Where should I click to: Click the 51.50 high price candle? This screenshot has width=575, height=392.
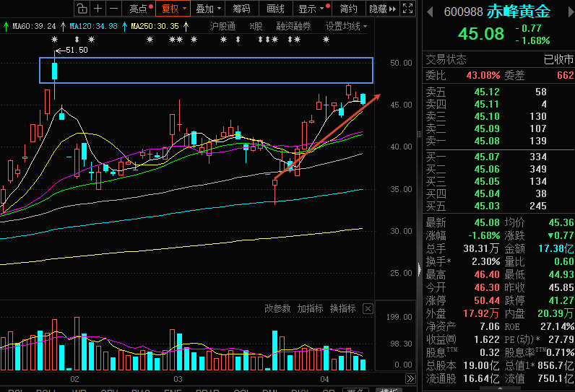(x=55, y=71)
